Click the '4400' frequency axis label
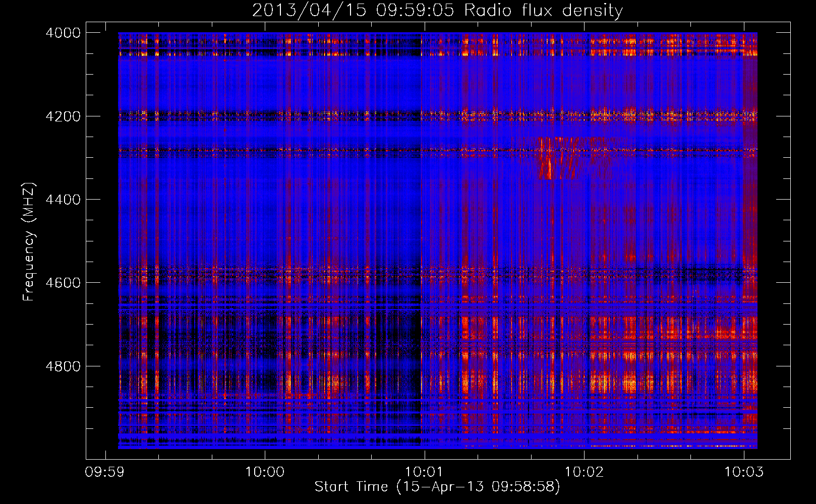This screenshot has width=816, height=504. [x=63, y=200]
